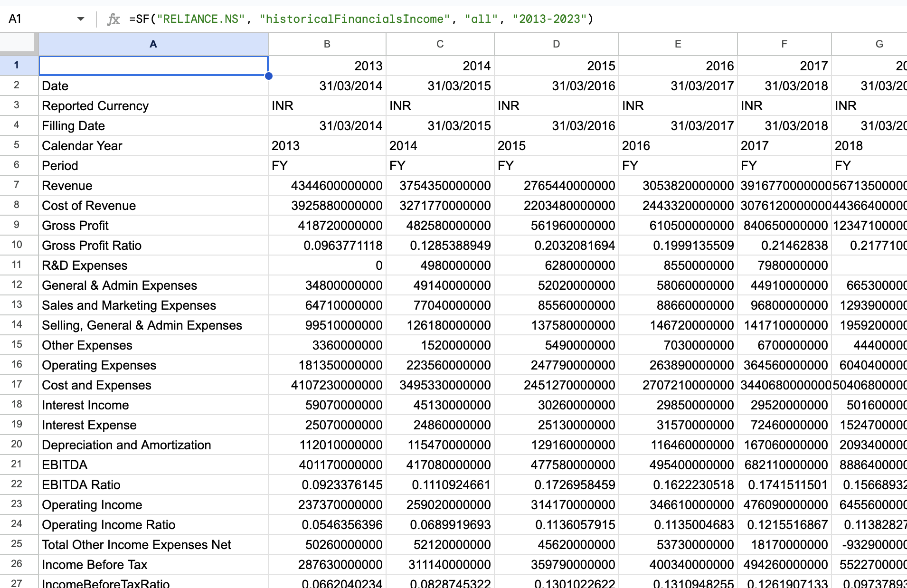Viewport: 907px width, 588px height.
Task: Select the FY period cell under 2015
Action: point(556,165)
